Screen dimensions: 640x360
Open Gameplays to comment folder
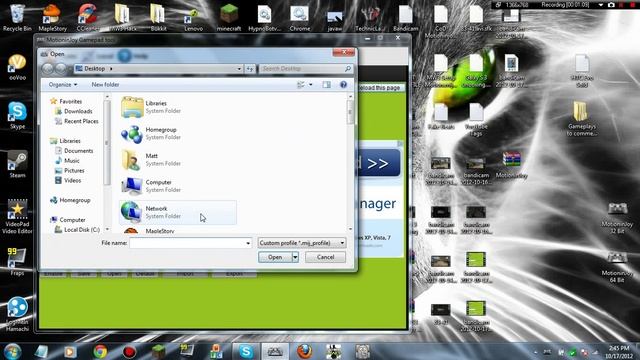[x=581, y=118]
